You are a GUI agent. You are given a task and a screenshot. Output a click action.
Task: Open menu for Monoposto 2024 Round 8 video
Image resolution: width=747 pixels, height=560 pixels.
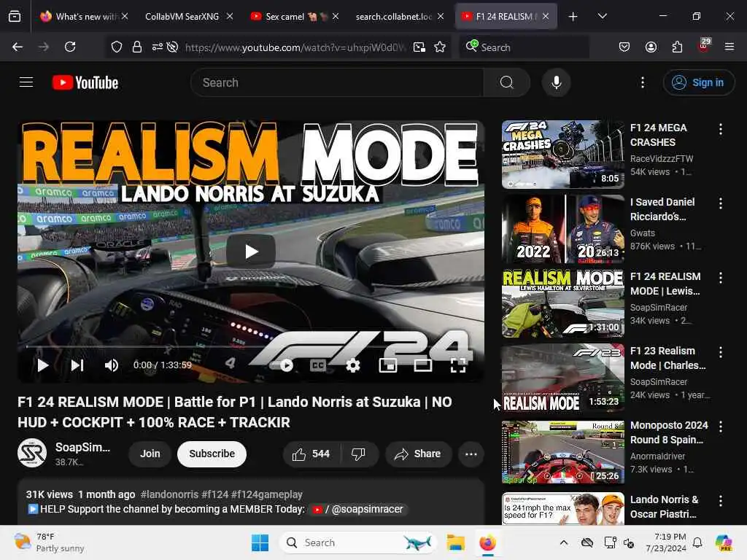pyautogui.click(x=720, y=426)
